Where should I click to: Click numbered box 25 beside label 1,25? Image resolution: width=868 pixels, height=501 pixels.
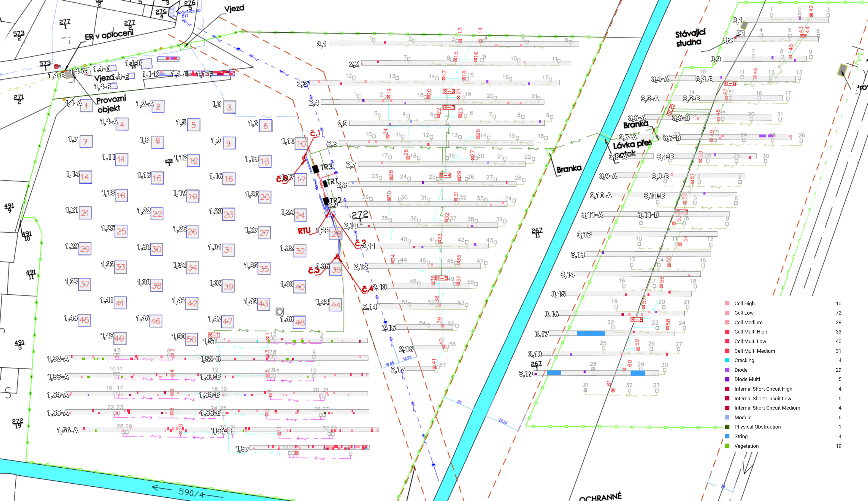[121, 231]
